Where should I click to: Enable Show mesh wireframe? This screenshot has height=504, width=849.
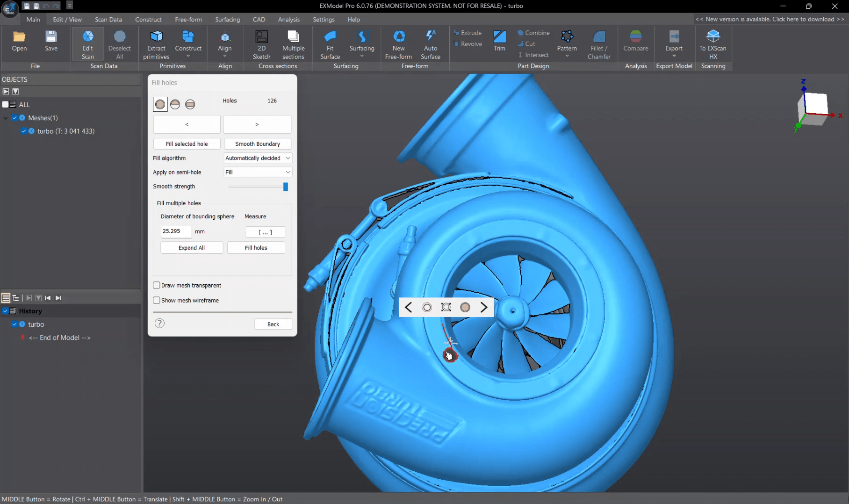coord(157,300)
